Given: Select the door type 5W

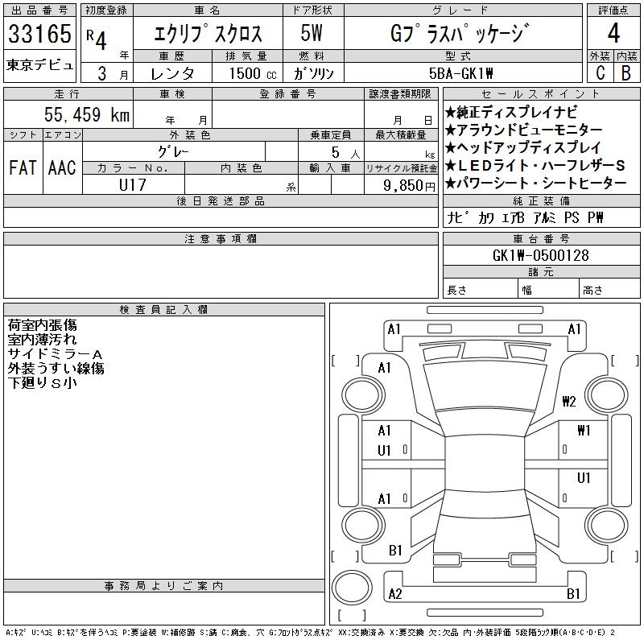Looking at the screenshot, I should [x=312, y=33].
